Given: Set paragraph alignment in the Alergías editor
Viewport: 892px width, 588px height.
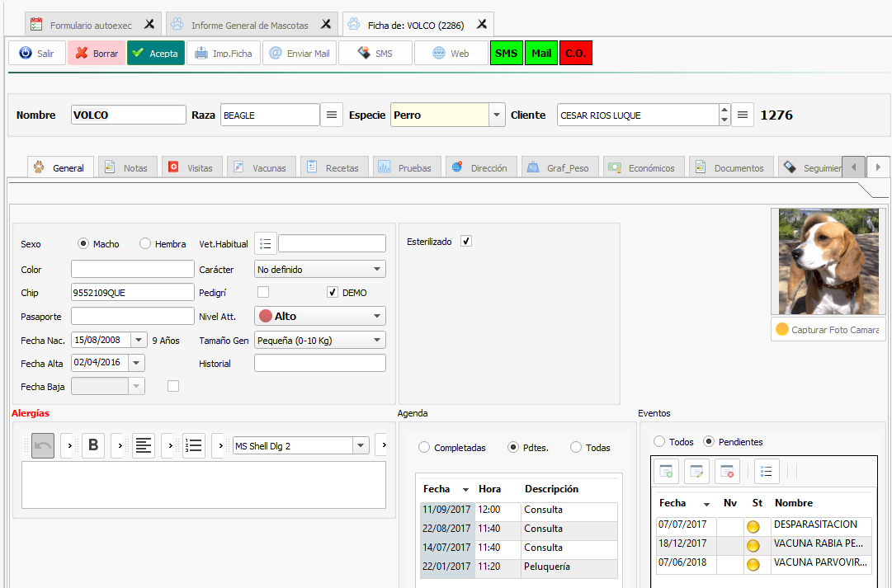Looking at the screenshot, I should point(144,446).
